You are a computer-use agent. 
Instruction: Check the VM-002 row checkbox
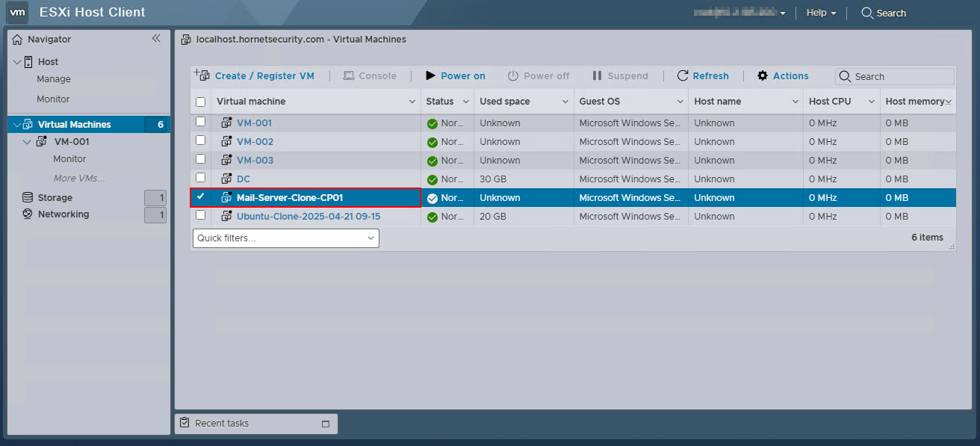point(200,140)
